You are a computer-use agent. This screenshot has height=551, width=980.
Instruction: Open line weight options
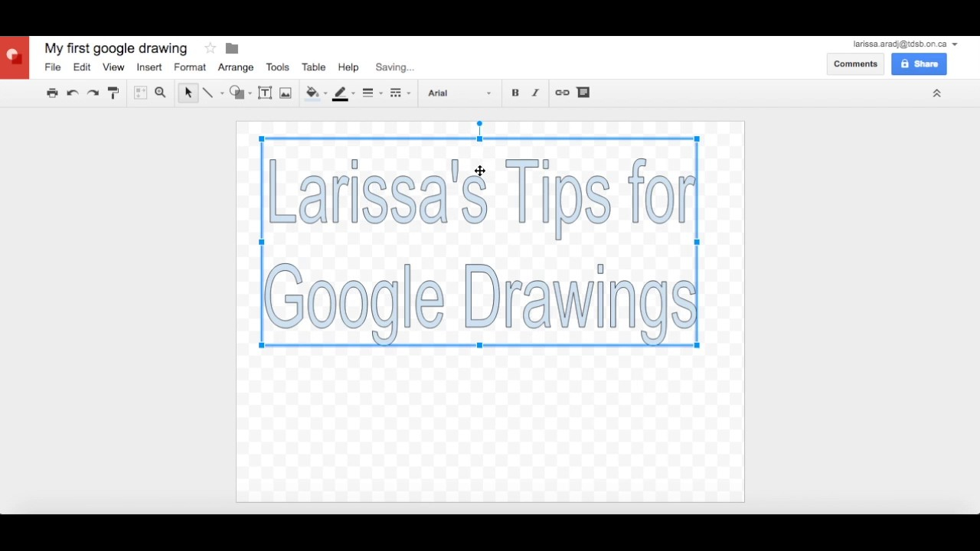coord(368,93)
